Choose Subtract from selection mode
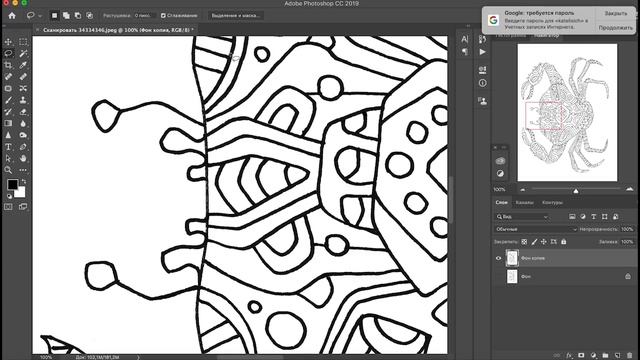Screen dimensions: 640x360 (x=78, y=16)
